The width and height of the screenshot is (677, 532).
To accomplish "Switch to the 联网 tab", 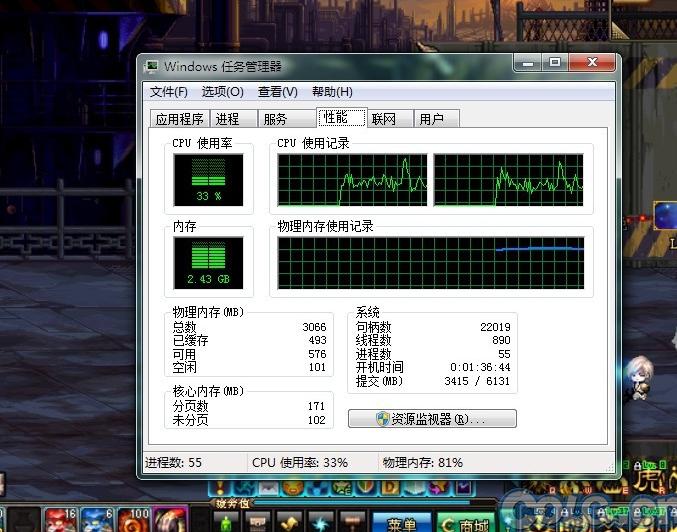I will 390,119.
